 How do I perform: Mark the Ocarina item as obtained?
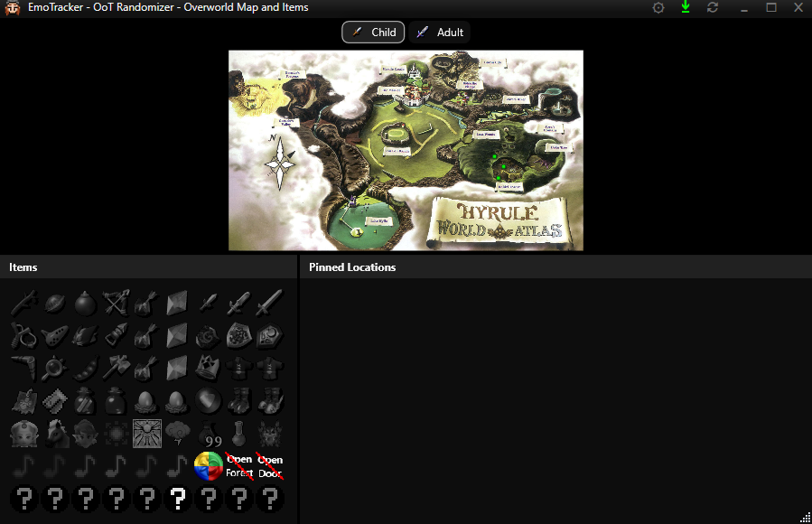[x=54, y=336]
